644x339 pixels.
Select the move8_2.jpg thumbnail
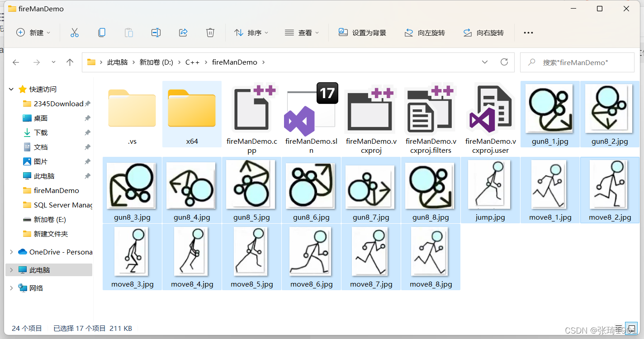[x=610, y=184]
